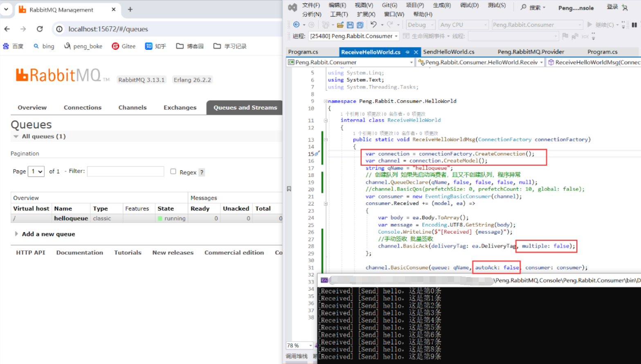Screen dimensions: 641x364
Task: Toggle the Regex filter checkbox
Action: click(173, 172)
